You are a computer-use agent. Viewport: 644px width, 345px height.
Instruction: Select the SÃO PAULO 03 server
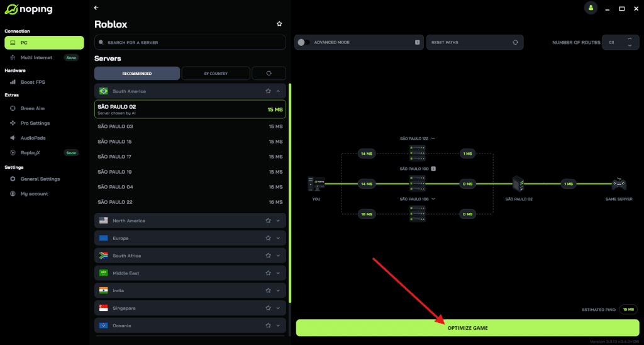pos(190,127)
